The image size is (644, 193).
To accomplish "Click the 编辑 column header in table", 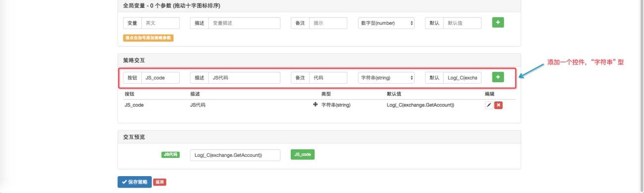I will 489,94.
